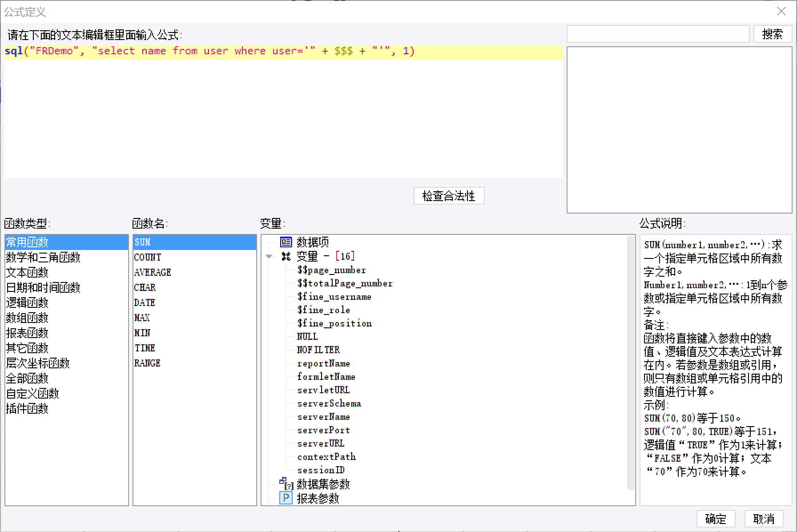Image resolution: width=797 pixels, height=532 pixels.
Task: Click 检查合法性 to validate formula
Action: tap(449, 196)
